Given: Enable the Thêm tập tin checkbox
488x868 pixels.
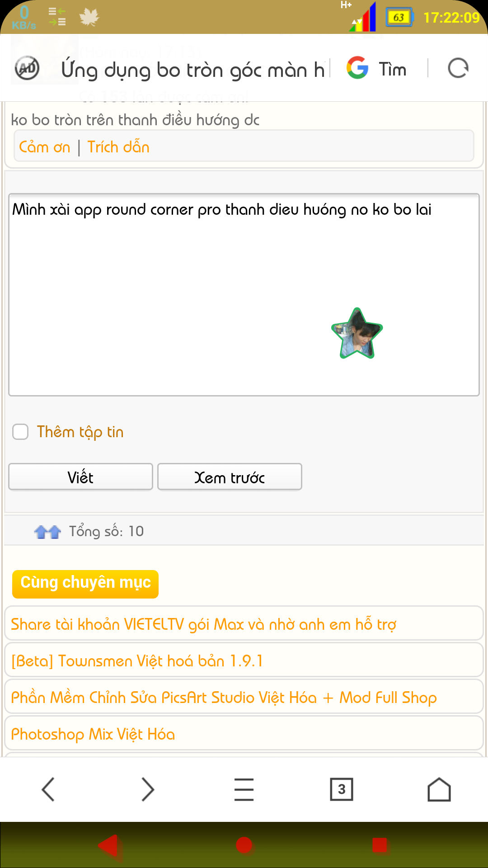Looking at the screenshot, I should 20,432.
